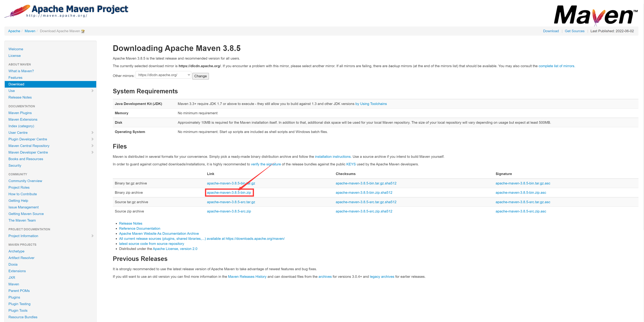Screen dimensions: 644x322
Task: Select Download in the sidebar menu
Action: coord(17,84)
